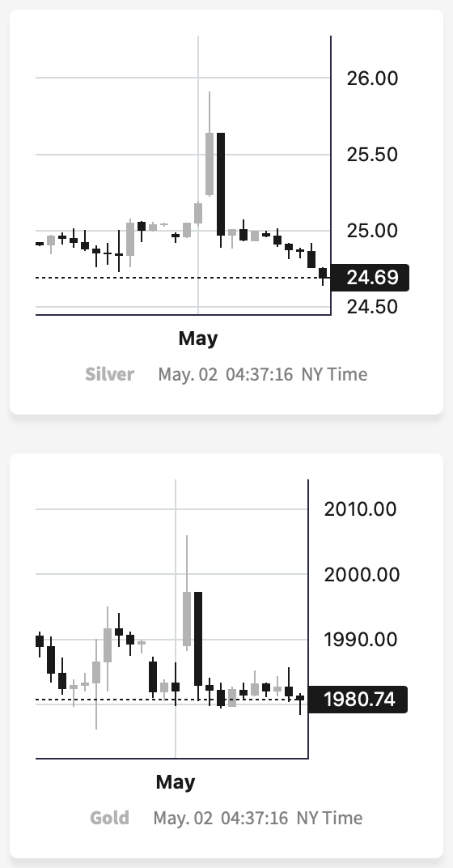Click the Gold timestamp May. 02 04:37:16
Image resolution: width=453 pixels, height=868 pixels.
pos(221,818)
